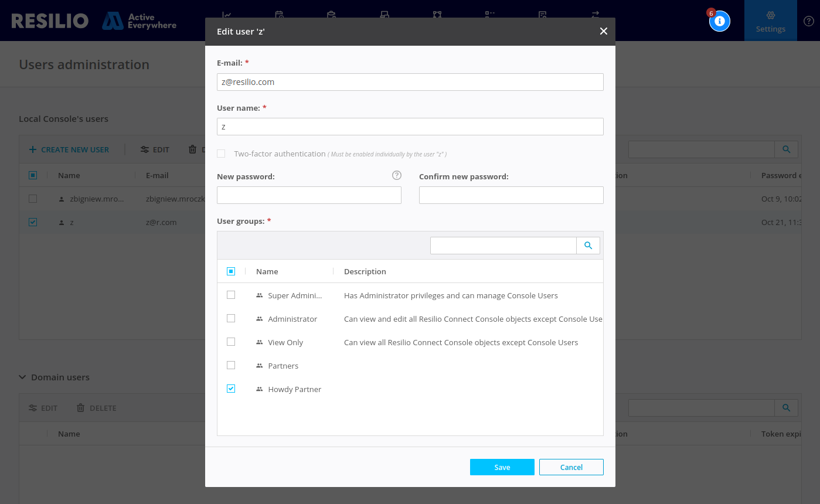Click Create New User button
This screenshot has width=820, height=504.
tap(69, 150)
